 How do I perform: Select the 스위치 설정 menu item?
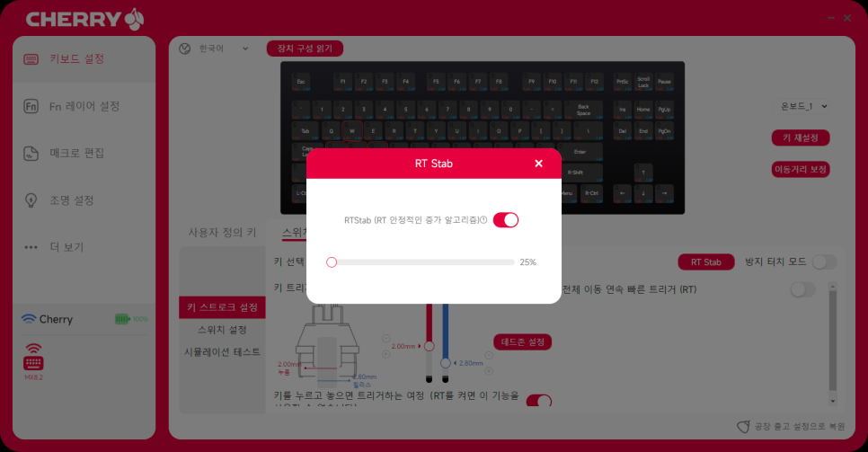tap(222, 330)
